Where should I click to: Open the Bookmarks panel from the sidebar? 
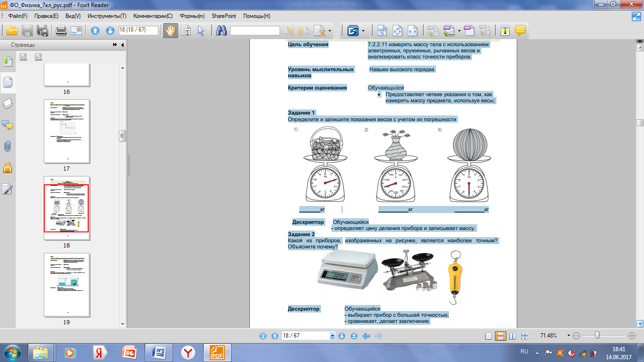pos(8,61)
